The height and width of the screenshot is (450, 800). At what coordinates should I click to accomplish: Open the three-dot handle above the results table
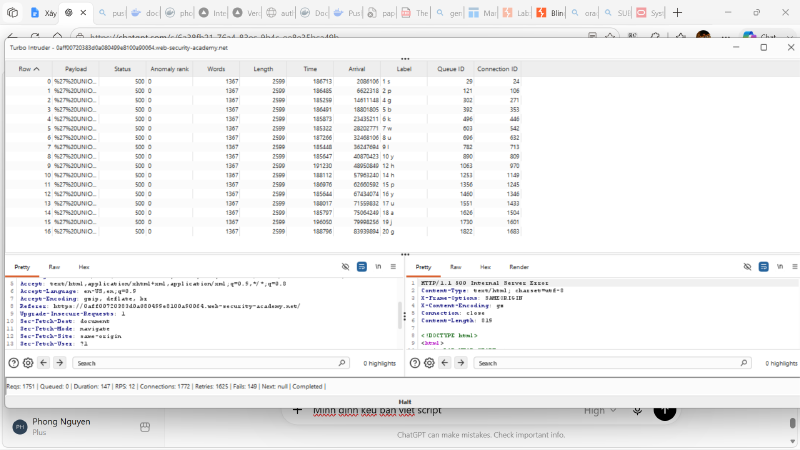coord(405,59)
